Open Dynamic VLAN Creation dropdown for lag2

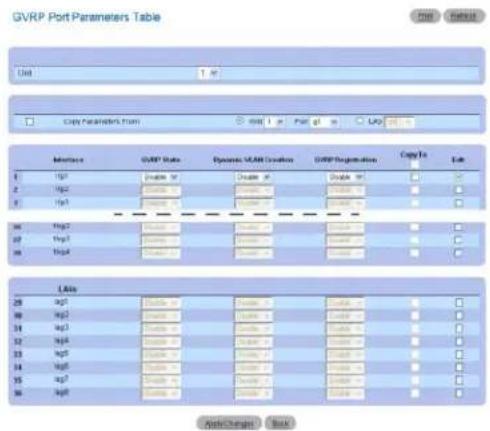(x=253, y=316)
